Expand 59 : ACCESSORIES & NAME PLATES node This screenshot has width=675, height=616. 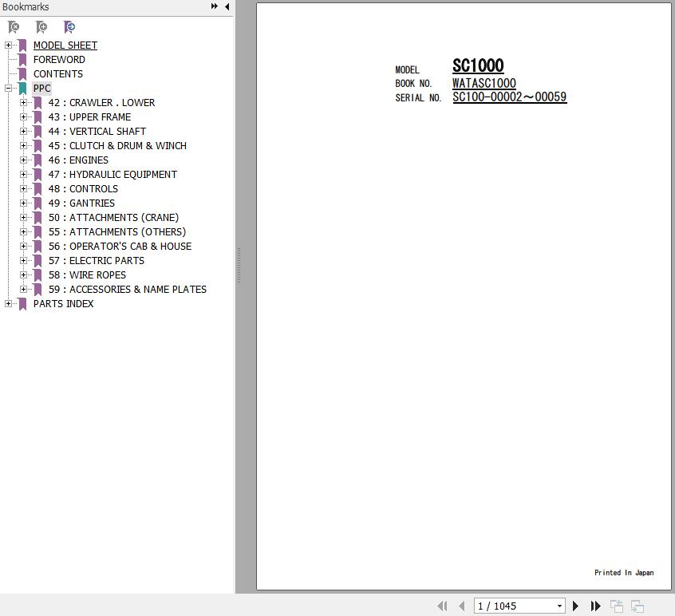pos(23,290)
